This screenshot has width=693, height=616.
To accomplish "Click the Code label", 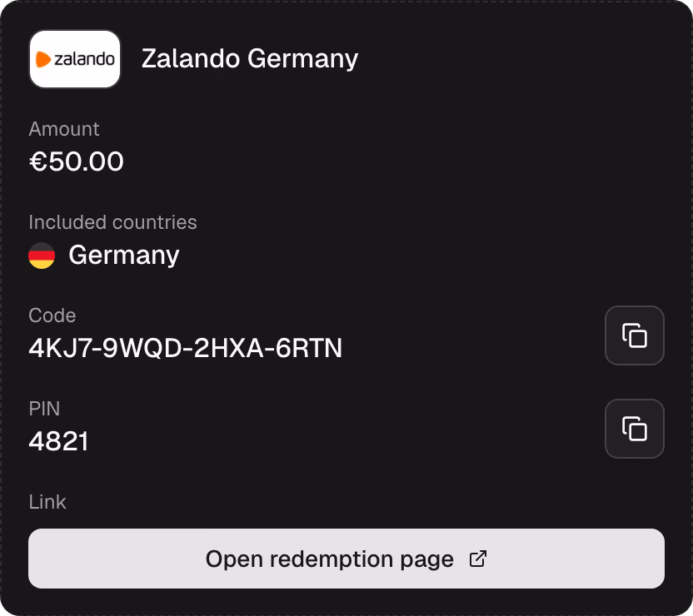I will (52, 315).
